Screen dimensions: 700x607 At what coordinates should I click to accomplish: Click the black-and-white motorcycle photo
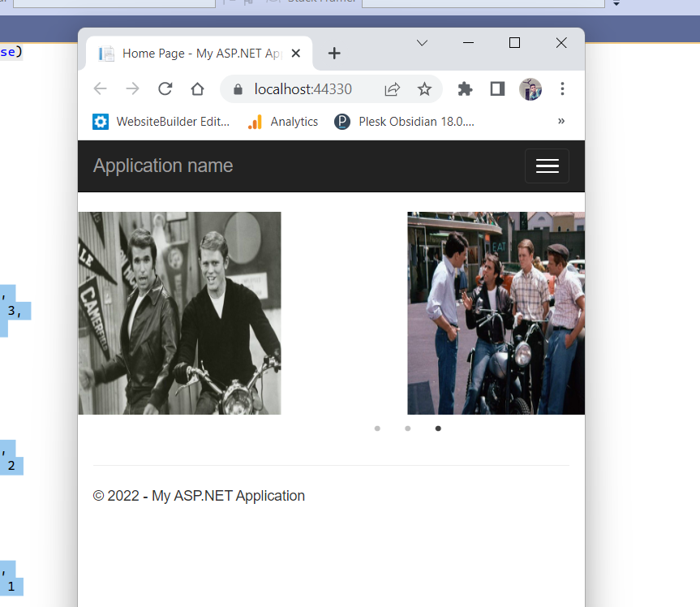(x=180, y=313)
